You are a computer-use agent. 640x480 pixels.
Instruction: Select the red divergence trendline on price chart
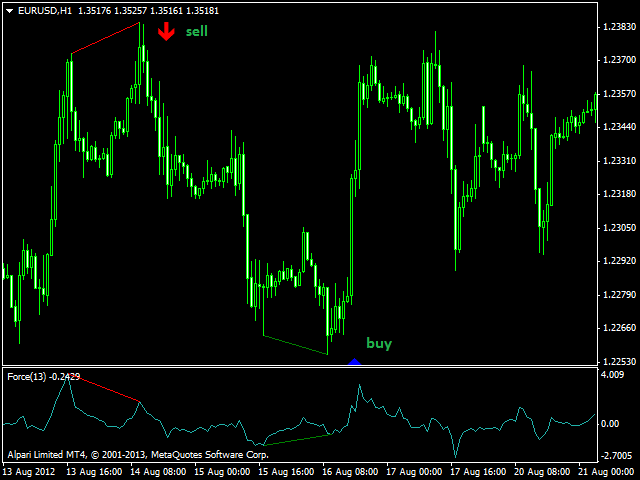105,38
